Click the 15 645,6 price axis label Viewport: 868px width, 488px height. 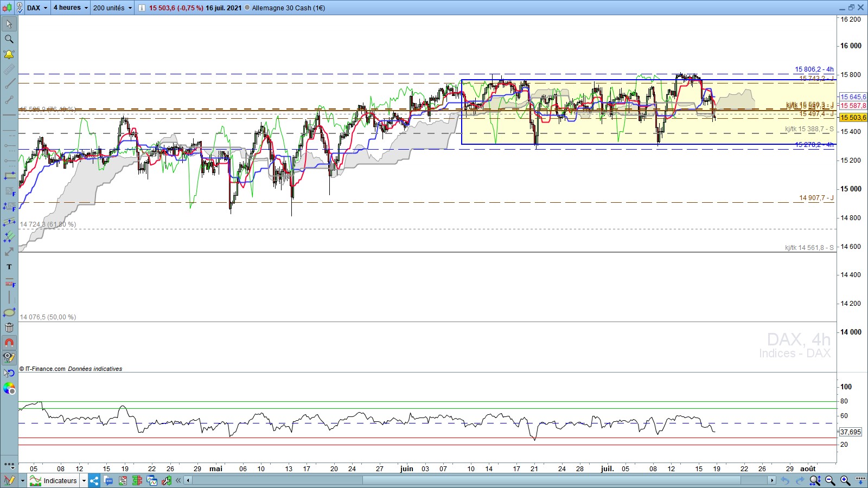pyautogui.click(x=853, y=97)
